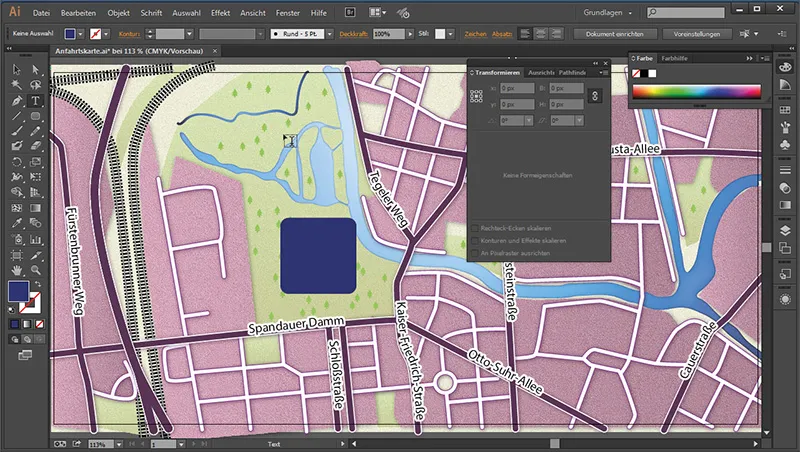This screenshot has height=452, width=800.
Task: Open the Effekt menu
Action: click(220, 13)
